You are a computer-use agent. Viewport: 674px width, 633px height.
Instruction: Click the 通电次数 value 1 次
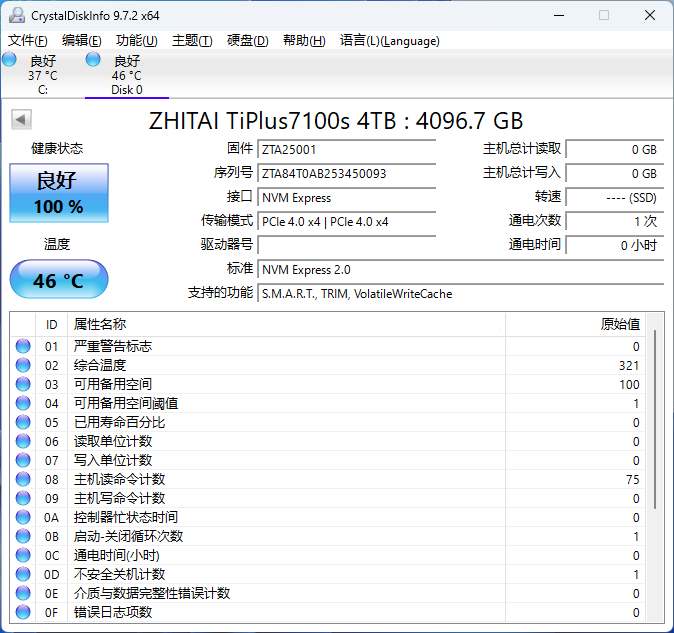click(615, 222)
